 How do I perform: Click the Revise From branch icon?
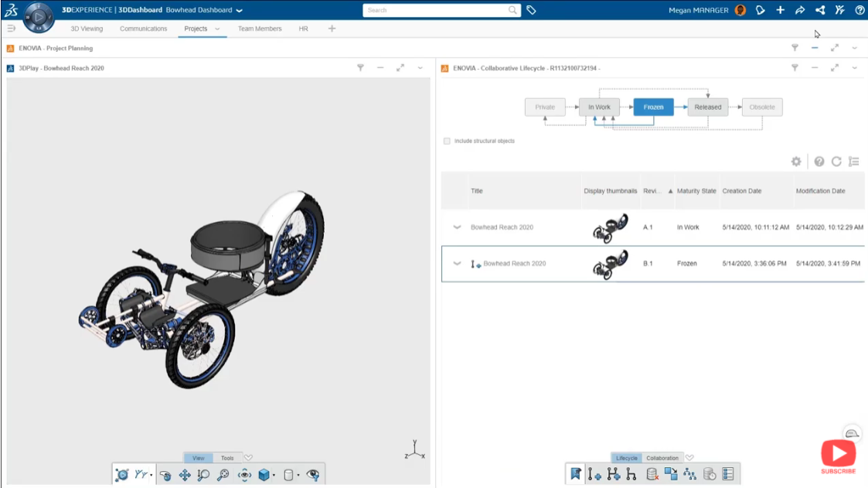click(631, 474)
